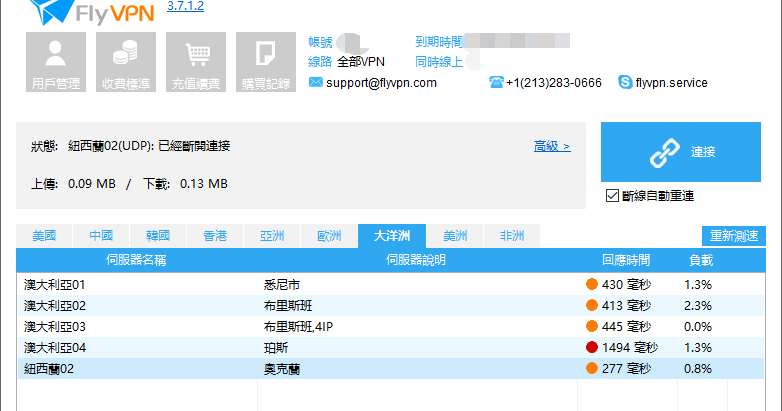Switch to the 中國 tab

coord(101,236)
